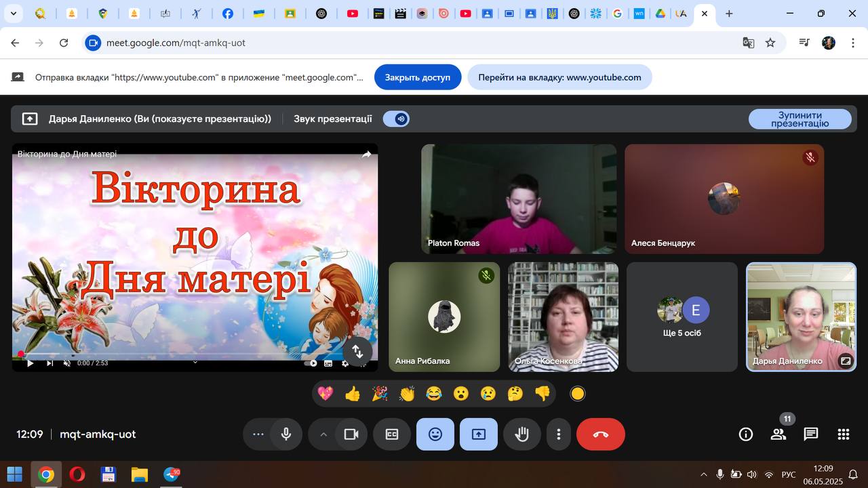Open the more options vertical dots menu
The image size is (868, 488).
(x=559, y=434)
